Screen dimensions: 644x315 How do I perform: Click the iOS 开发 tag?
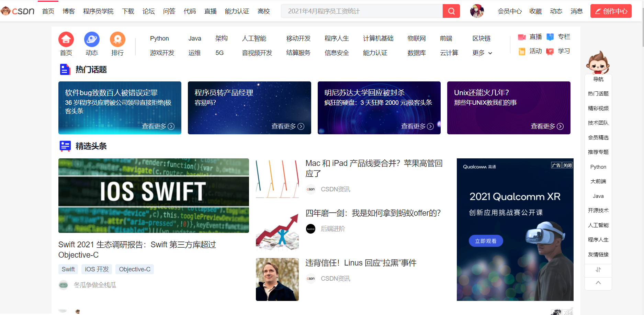coord(97,269)
